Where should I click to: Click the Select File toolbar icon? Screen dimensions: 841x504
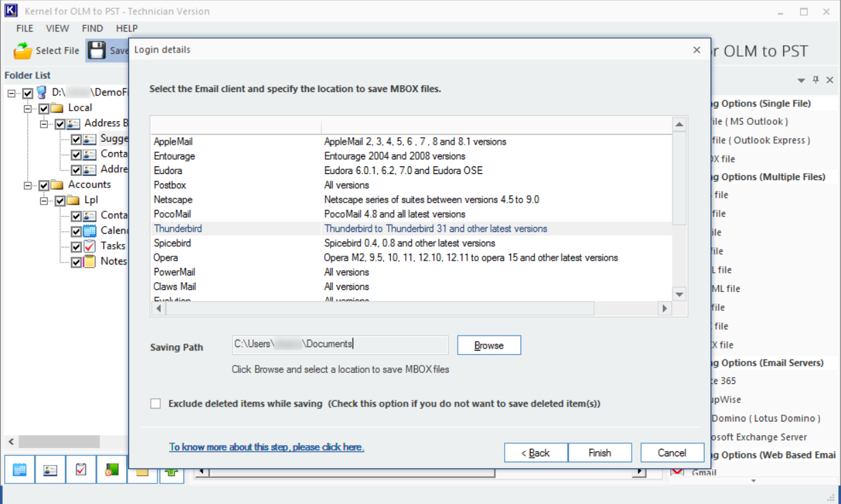pos(23,50)
